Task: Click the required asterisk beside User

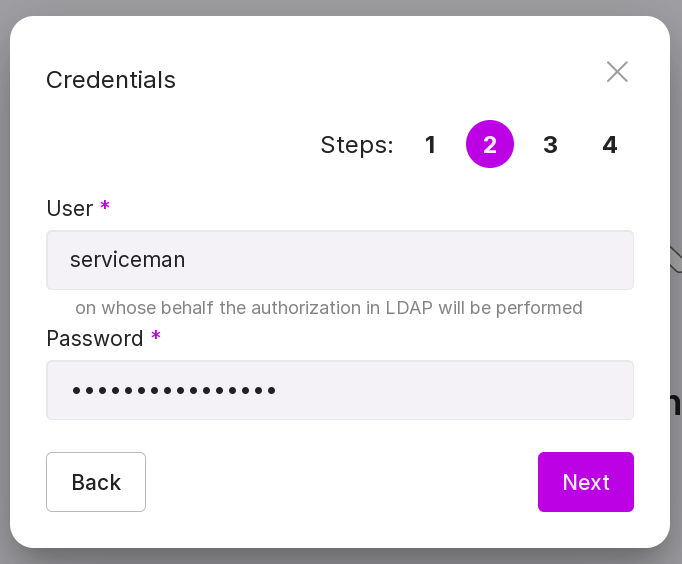Action: 105,207
